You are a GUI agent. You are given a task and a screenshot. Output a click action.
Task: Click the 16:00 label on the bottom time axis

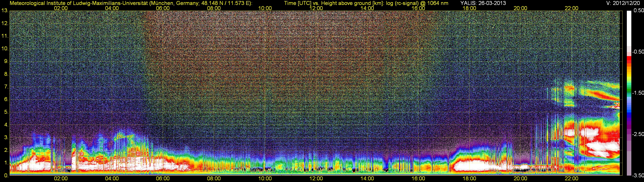pyautogui.click(x=418, y=179)
